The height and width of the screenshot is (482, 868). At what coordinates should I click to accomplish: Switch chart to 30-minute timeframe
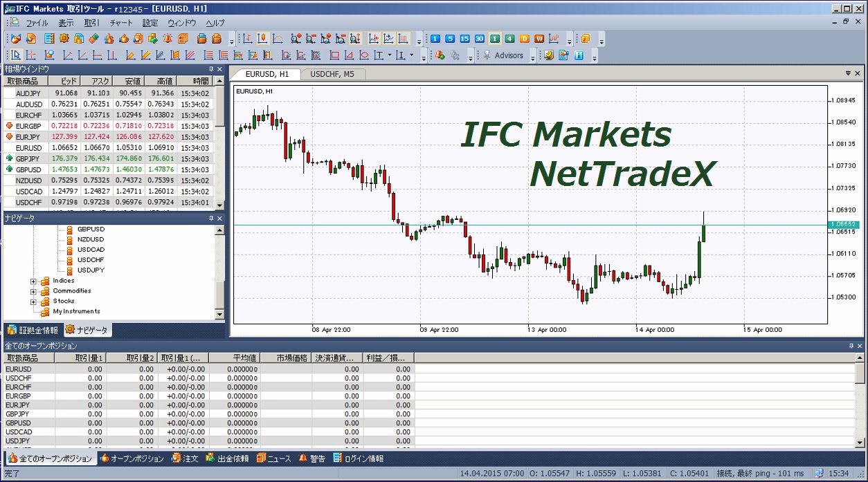pyautogui.click(x=480, y=39)
